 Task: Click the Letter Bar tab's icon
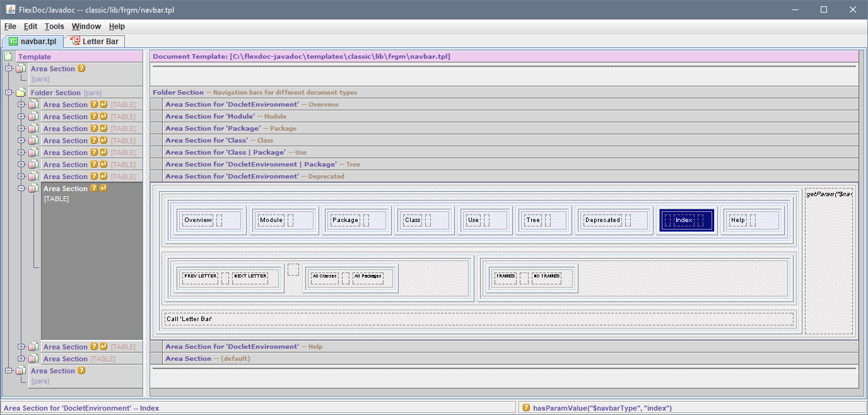point(76,42)
